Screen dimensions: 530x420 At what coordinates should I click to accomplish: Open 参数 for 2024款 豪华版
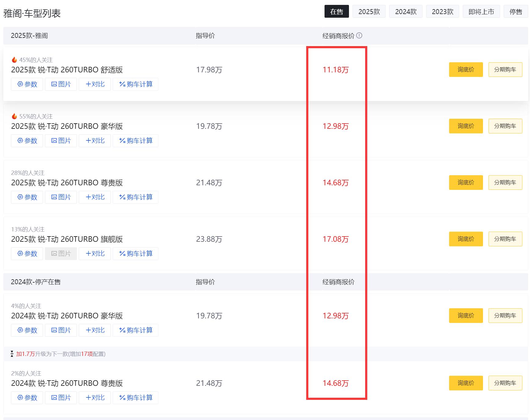[x=27, y=330]
